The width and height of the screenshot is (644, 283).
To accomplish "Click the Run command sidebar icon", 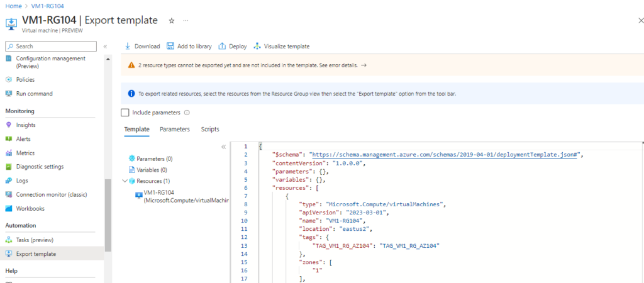I will [9, 94].
